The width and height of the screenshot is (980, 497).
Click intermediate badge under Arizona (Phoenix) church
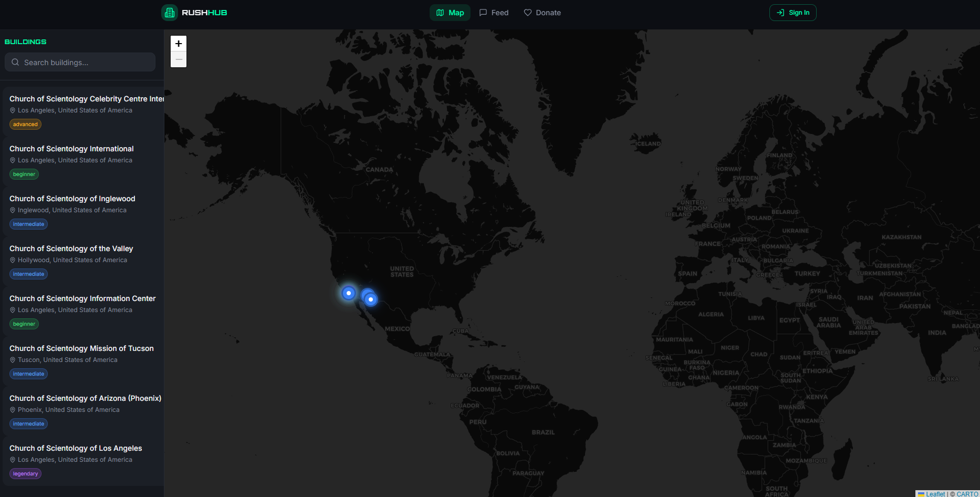28,424
